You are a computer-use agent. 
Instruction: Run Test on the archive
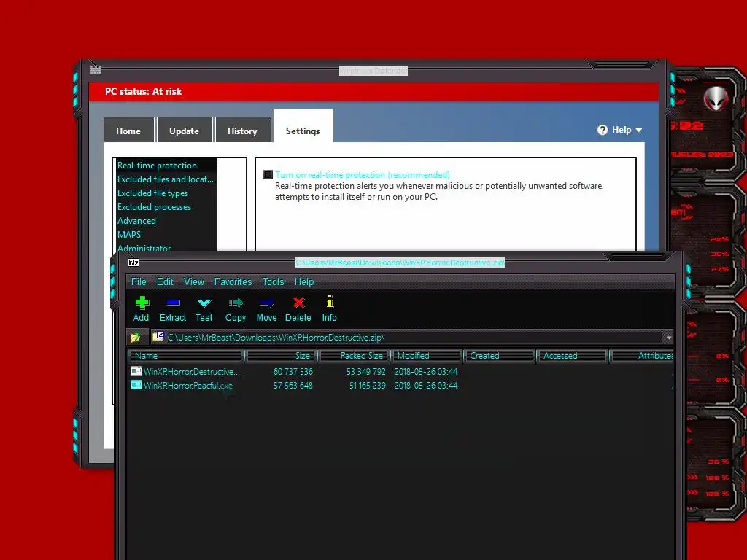(x=204, y=303)
